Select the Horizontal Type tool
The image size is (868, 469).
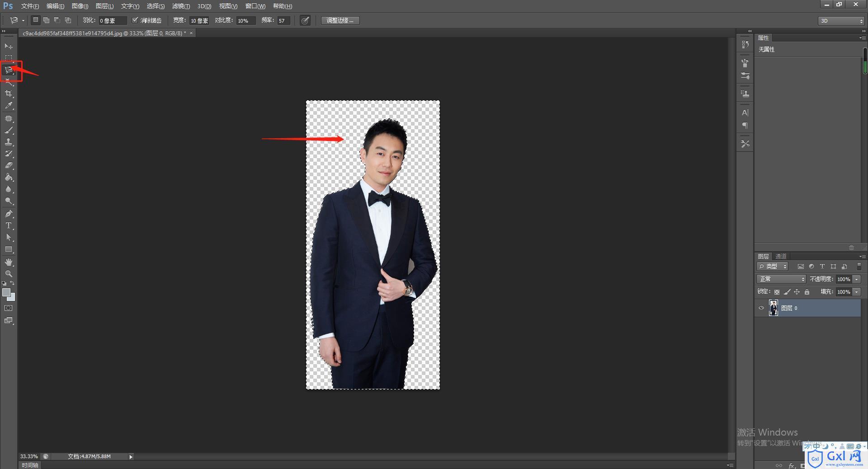tap(9, 225)
